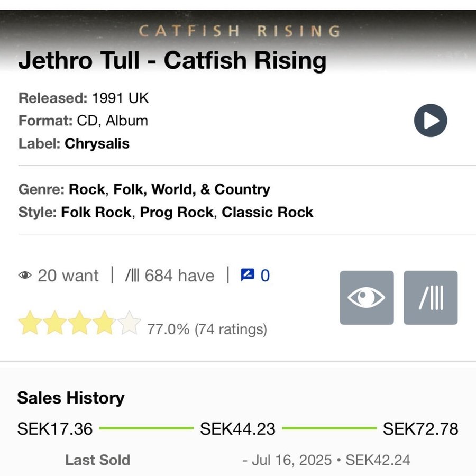Screen dimensions: 476x476
Task: Add release to wantlist eye button
Action: (x=367, y=298)
